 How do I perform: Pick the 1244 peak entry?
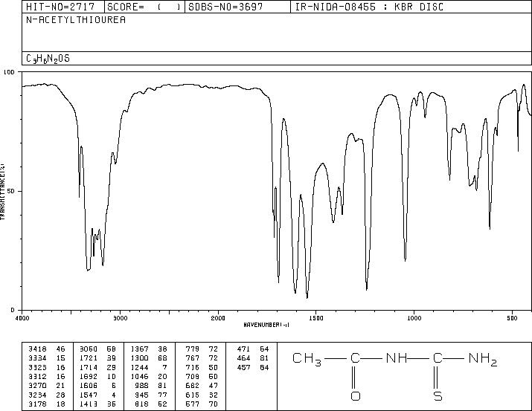tap(139, 367)
